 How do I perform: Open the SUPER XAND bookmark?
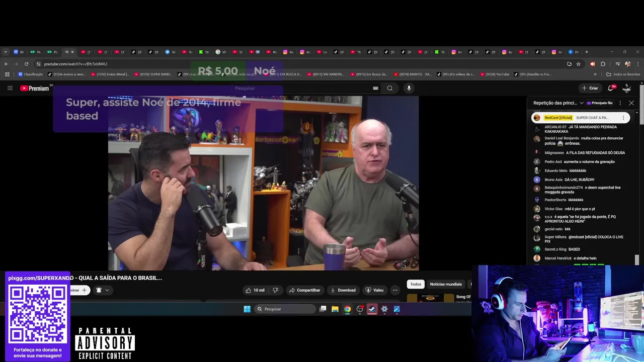coord(153,74)
